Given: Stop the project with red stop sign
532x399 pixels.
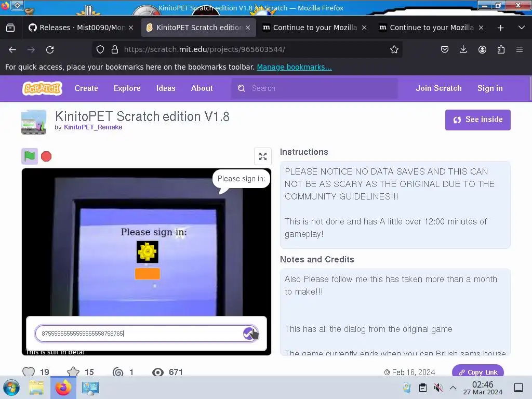Looking at the screenshot, I should [46, 156].
